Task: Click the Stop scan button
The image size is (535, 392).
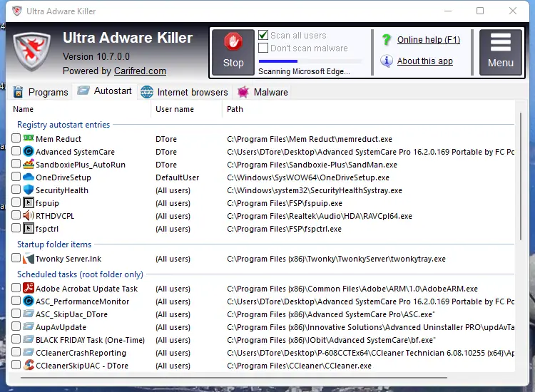Action: tap(233, 52)
